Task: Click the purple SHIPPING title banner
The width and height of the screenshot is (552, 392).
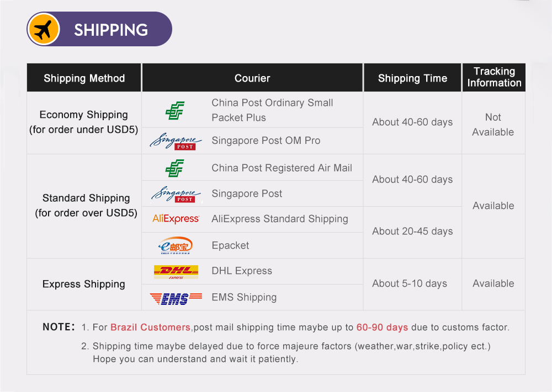Action: (x=110, y=30)
